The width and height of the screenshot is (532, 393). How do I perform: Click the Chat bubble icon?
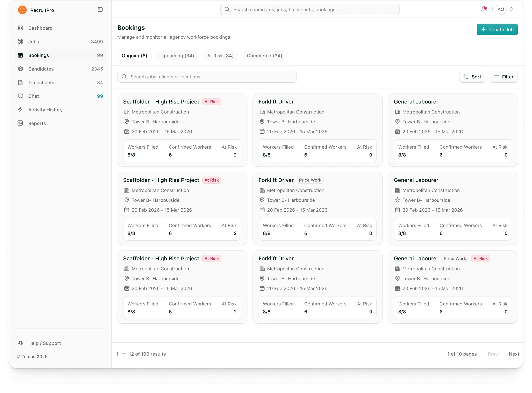click(20, 96)
